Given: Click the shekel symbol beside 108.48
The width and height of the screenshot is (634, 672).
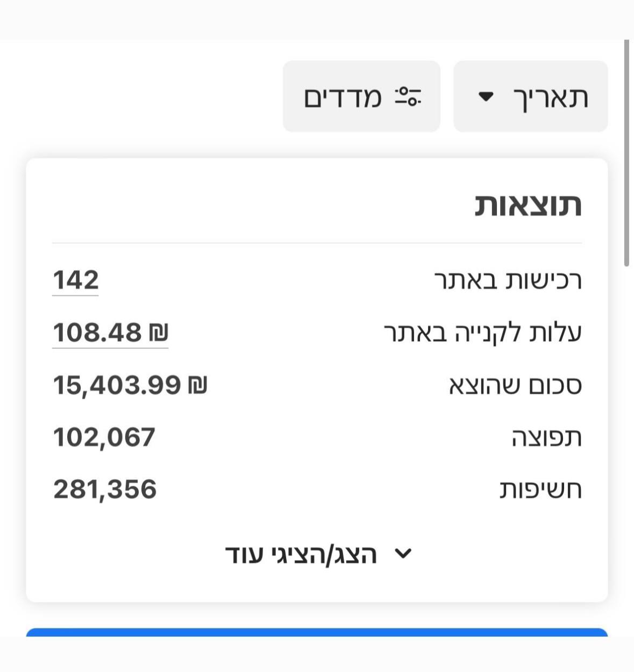Looking at the screenshot, I should (x=159, y=333).
